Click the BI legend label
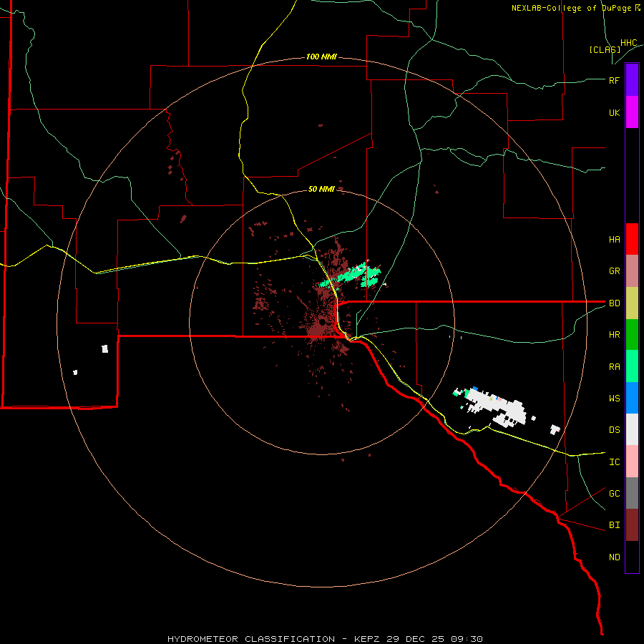 615,525
